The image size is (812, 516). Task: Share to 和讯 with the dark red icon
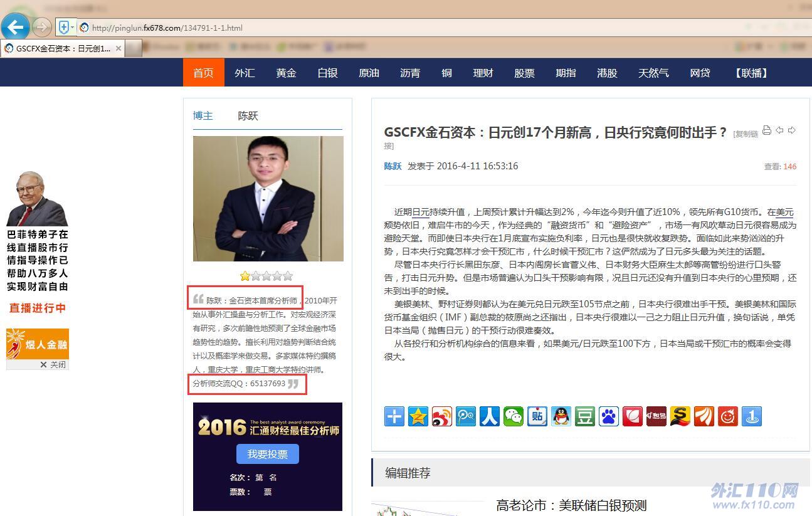coord(656,416)
